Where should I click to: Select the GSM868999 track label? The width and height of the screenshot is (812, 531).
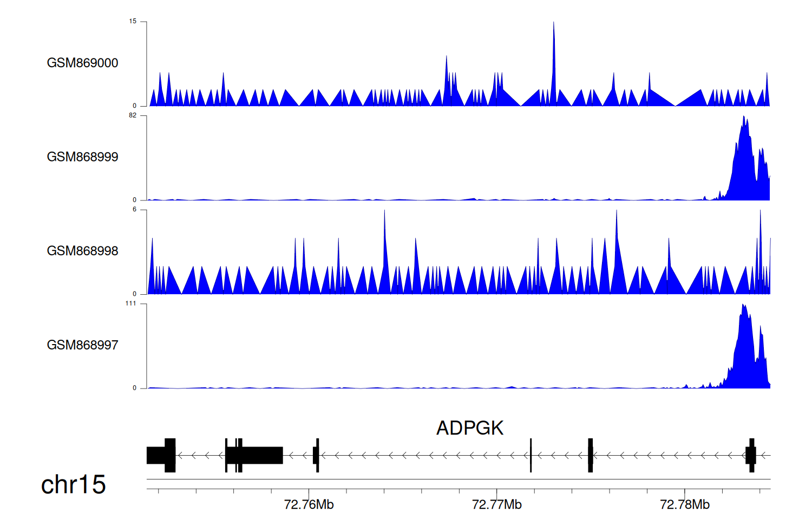click(82, 157)
